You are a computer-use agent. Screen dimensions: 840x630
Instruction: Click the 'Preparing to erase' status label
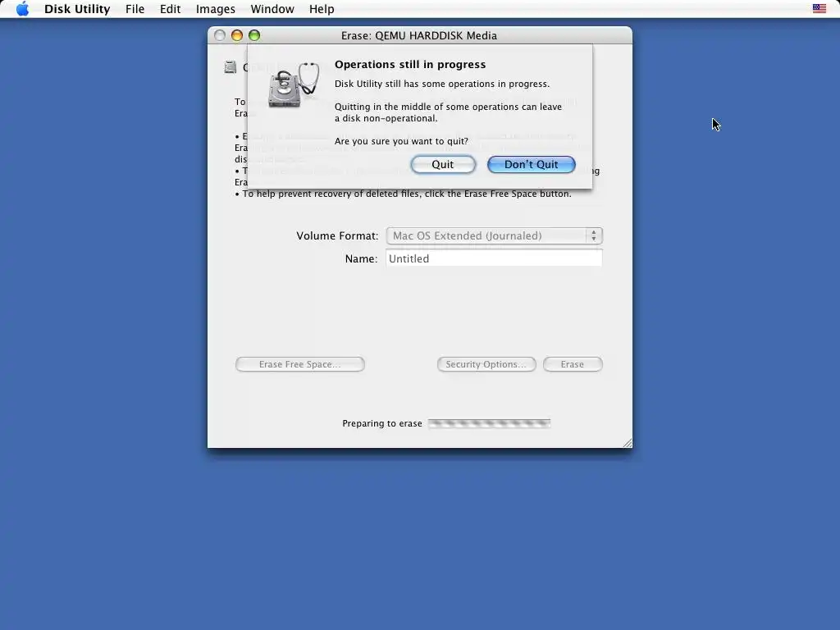tap(382, 423)
